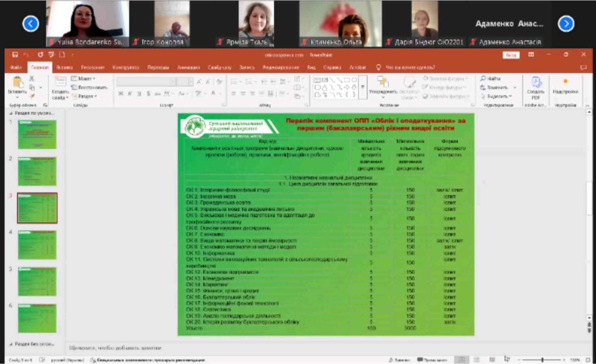Open the Insert (Вставка) ribbon tab

pyautogui.click(x=64, y=67)
